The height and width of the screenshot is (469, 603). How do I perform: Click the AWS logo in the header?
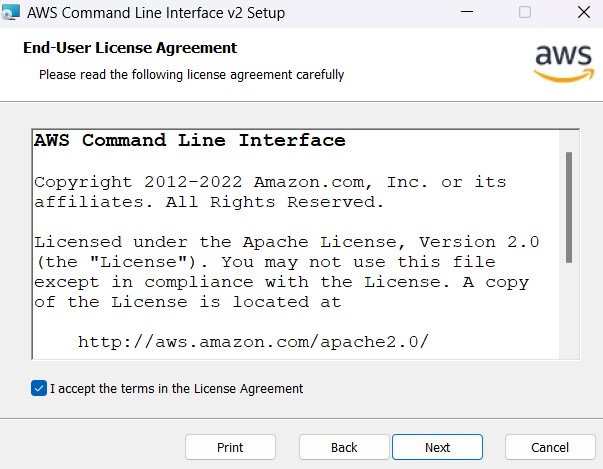[563, 62]
